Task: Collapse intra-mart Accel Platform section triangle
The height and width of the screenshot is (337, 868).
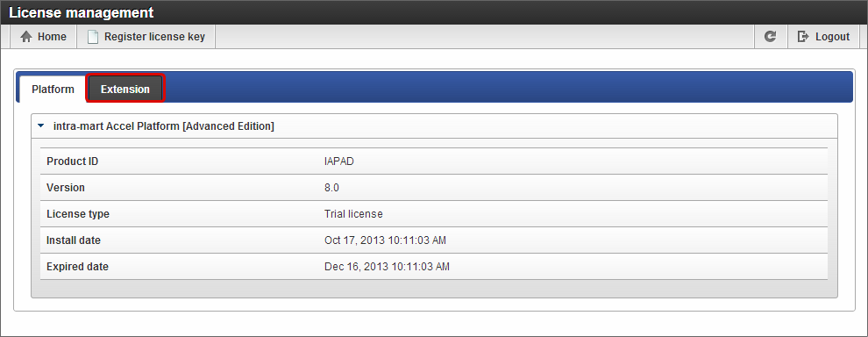Action: pos(40,125)
